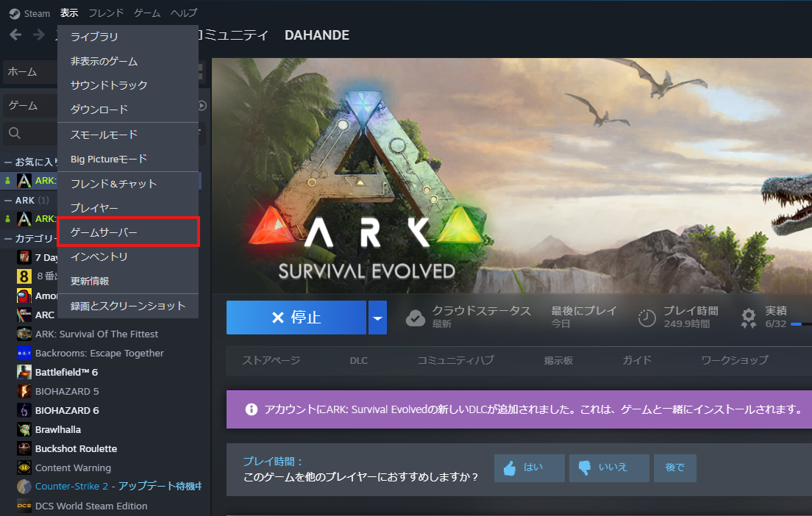Open the cloud status icon
Screen dimensions: 812x516
[x=416, y=317]
